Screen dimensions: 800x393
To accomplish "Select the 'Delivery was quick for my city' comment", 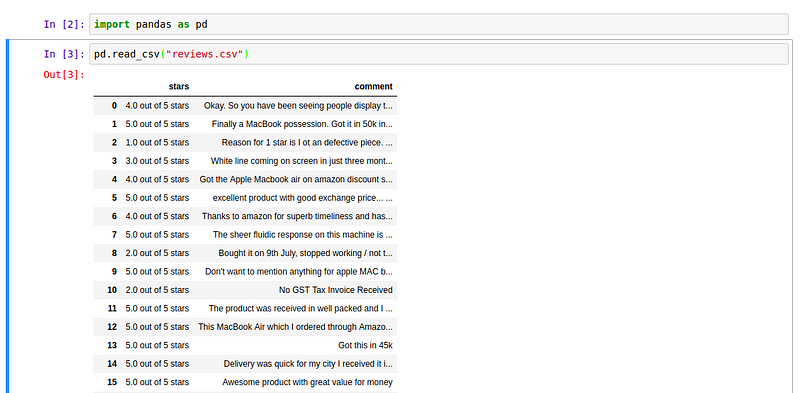I will pos(308,363).
